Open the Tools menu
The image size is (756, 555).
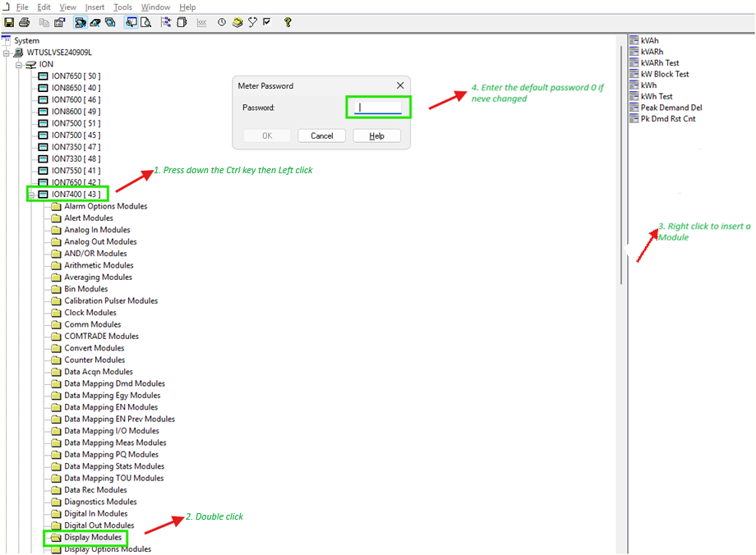tap(122, 7)
